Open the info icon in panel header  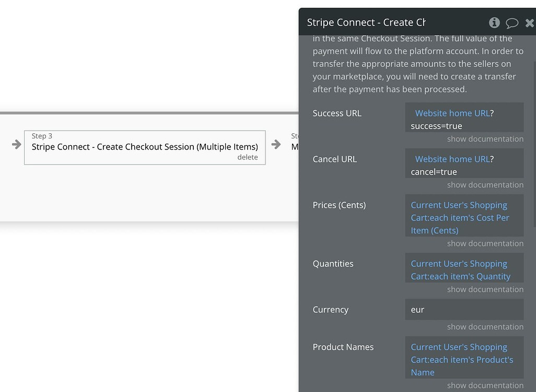coord(494,22)
